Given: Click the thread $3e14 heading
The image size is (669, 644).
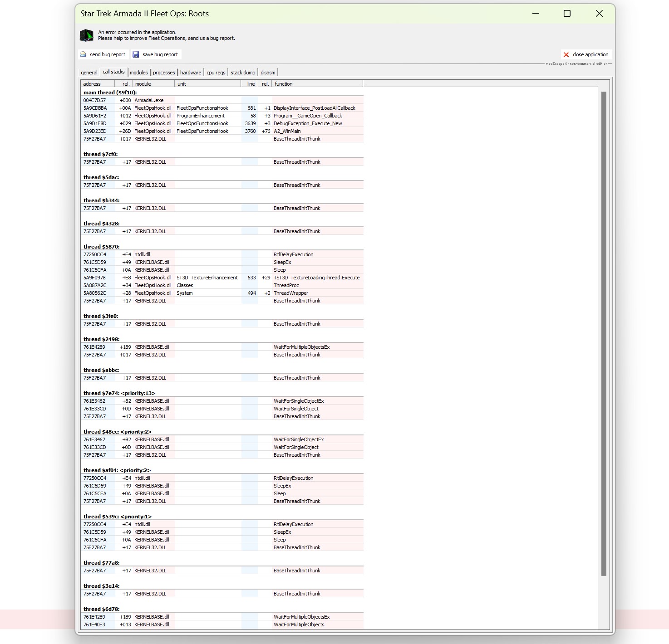Looking at the screenshot, I should click(101, 586).
